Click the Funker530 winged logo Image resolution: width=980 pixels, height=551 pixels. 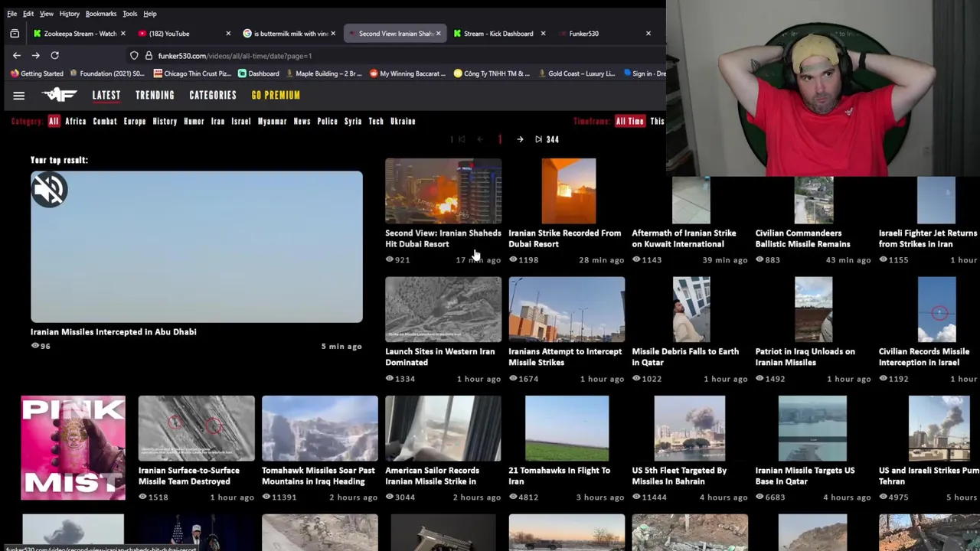(x=59, y=95)
